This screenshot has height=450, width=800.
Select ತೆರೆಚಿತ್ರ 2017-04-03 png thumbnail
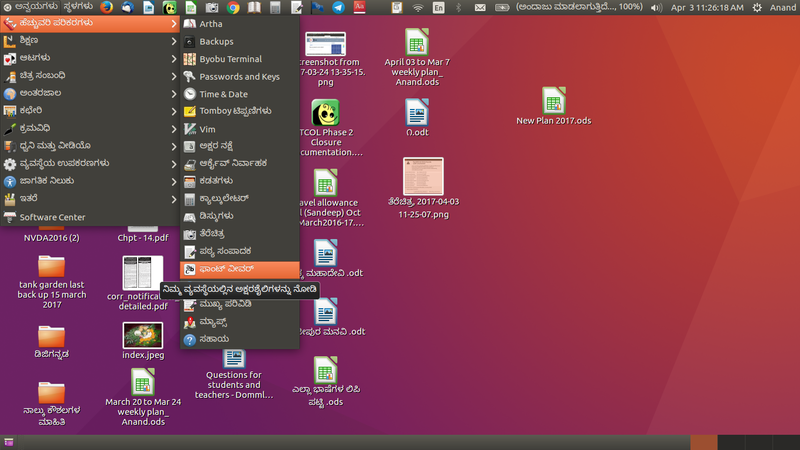(x=423, y=188)
